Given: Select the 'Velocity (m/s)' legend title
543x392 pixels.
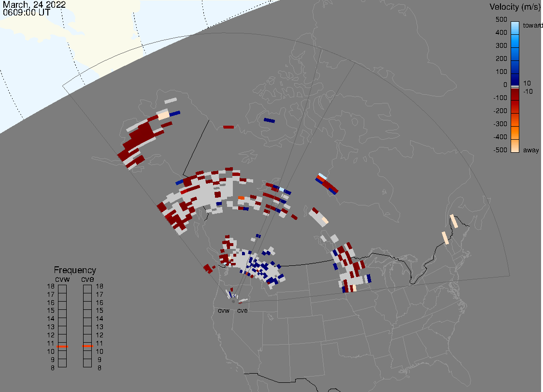Looking at the screenshot, I should tap(514, 7).
